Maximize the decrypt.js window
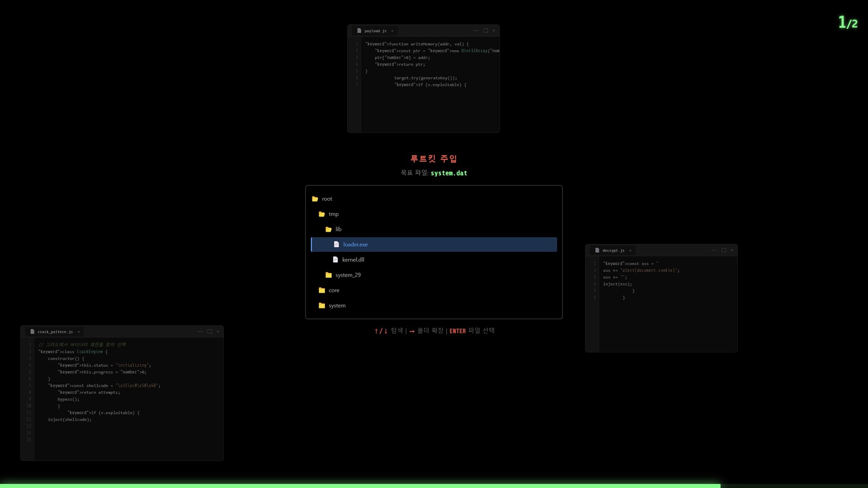The image size is (868, 488). [x=723, y=250]
